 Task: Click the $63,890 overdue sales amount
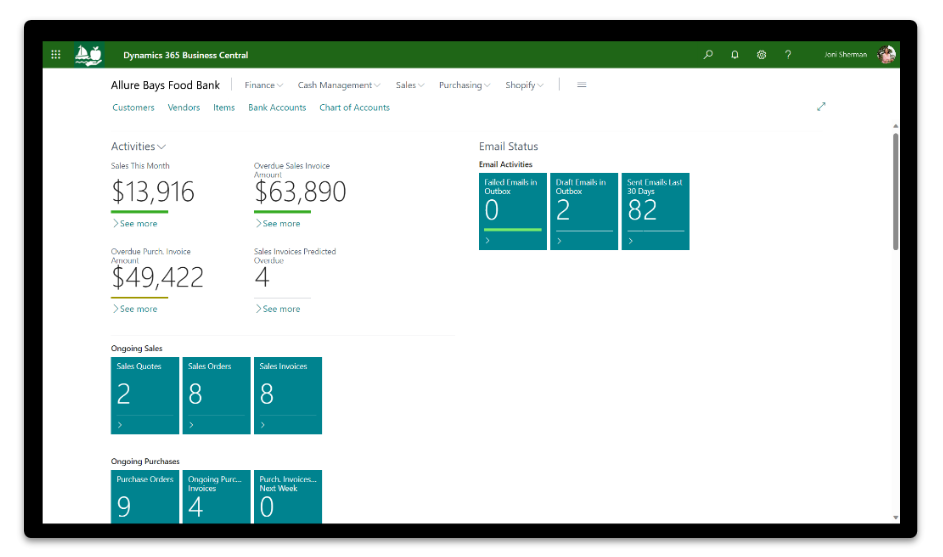300,192
